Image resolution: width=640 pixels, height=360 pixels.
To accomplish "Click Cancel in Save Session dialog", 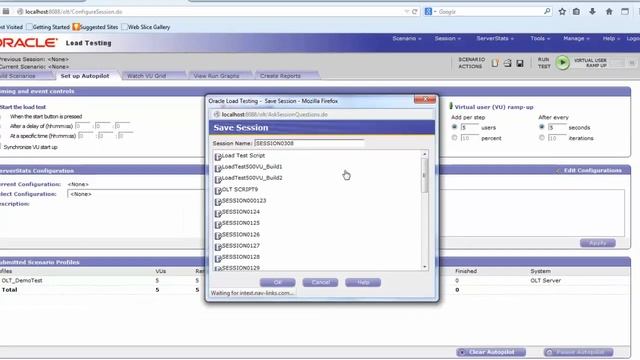I will coord(320,282).
